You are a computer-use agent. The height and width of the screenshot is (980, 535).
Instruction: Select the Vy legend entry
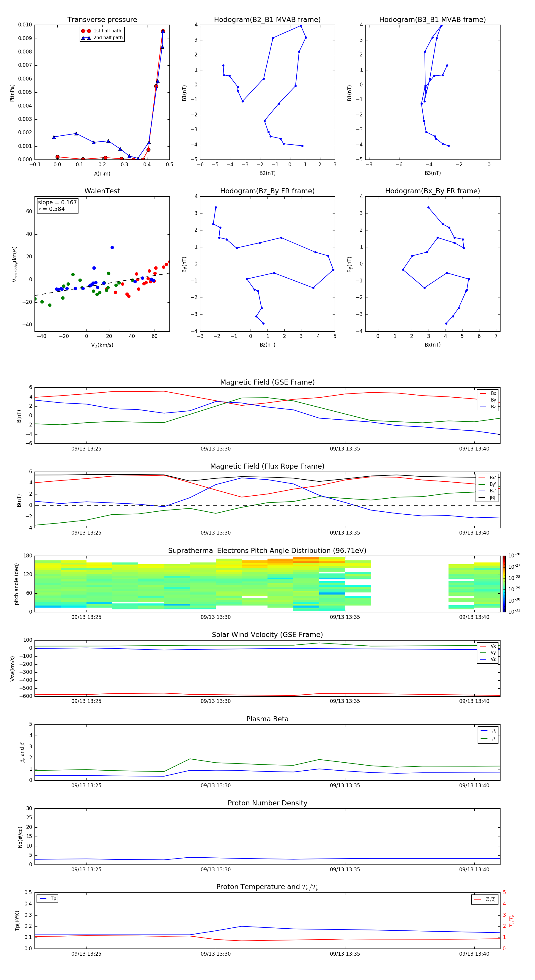488,652
